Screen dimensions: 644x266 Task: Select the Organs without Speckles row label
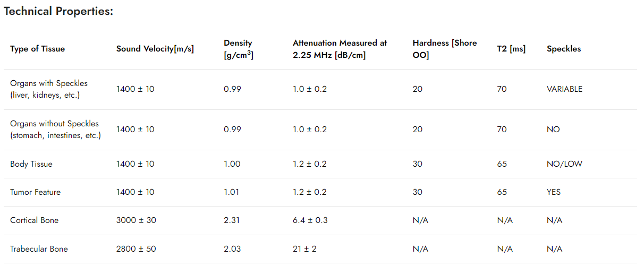point(55,130)
